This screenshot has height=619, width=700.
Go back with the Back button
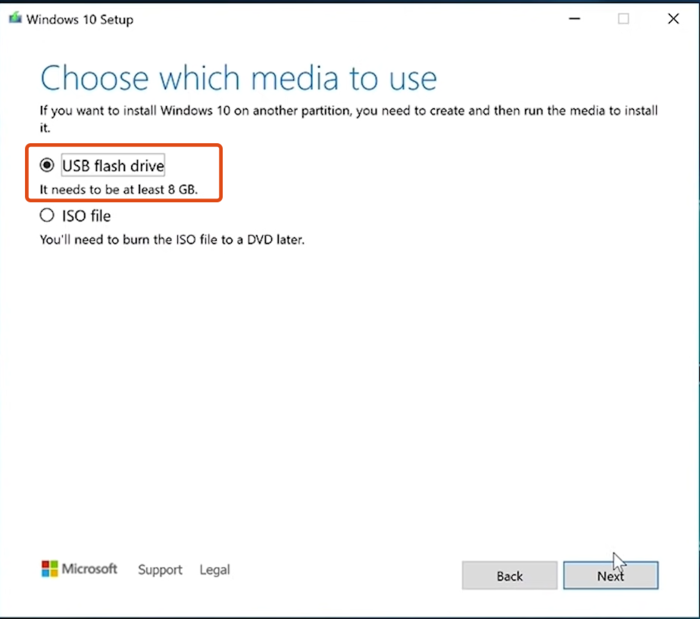tap(509, 576)
